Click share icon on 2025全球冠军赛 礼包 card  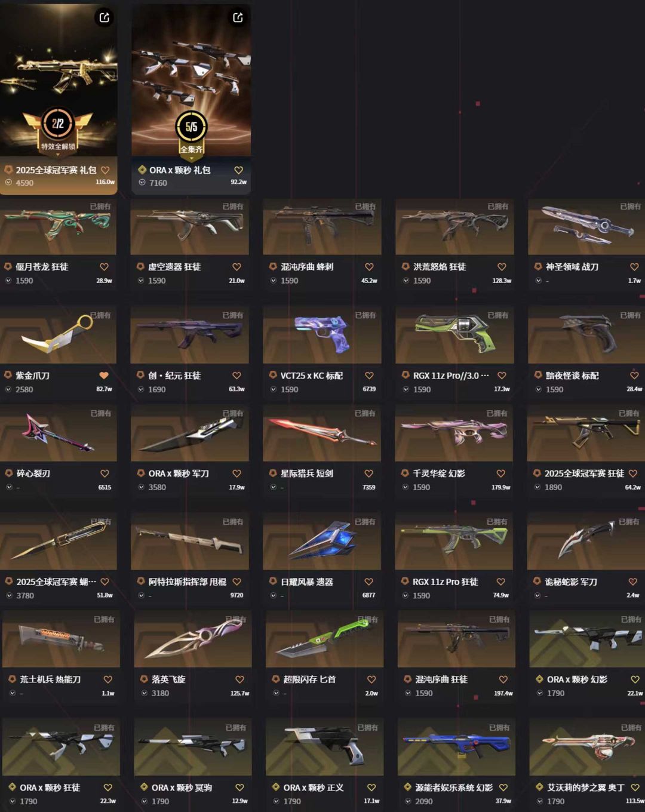click(x=104, y=18)
